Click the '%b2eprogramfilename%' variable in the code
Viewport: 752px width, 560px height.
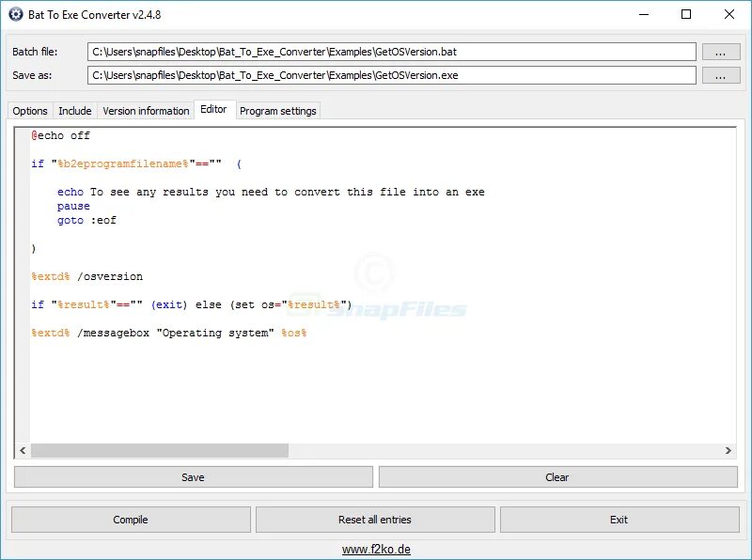[x=123, y=164]
